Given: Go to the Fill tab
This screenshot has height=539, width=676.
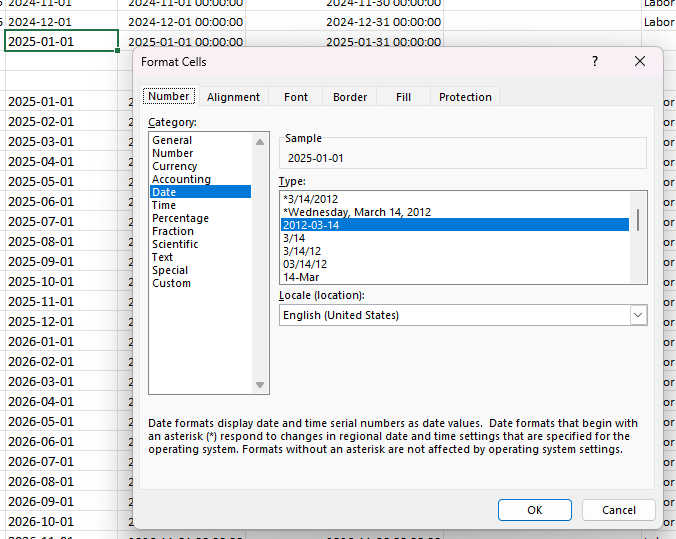Looking at the screenshot, I should coord(403,97).
